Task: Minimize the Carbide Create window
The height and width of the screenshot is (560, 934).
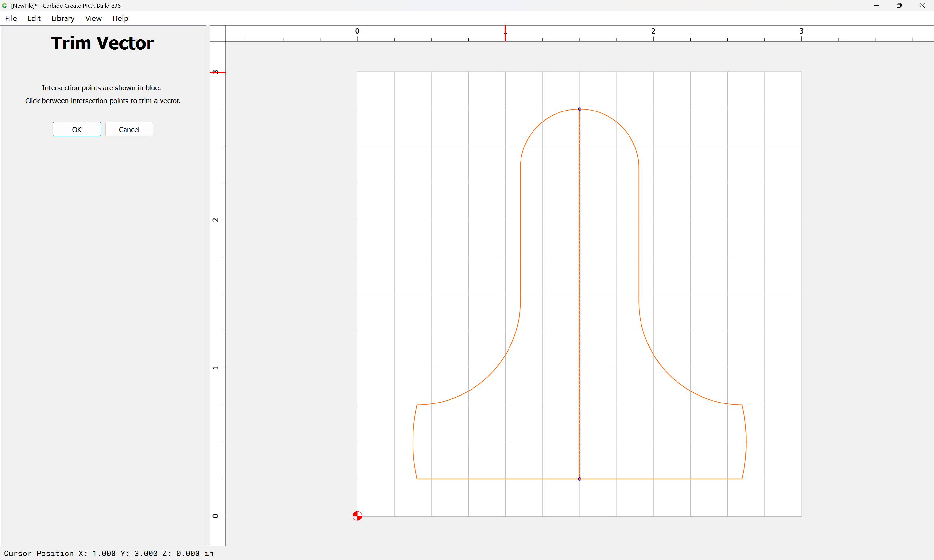Action: 877,6
